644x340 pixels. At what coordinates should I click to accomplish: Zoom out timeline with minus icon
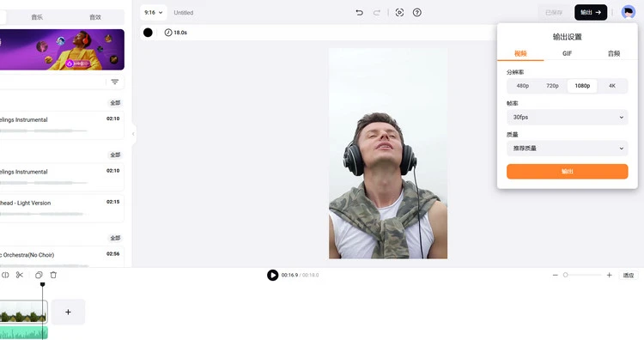pyautogui.click(x=556, y=275)
